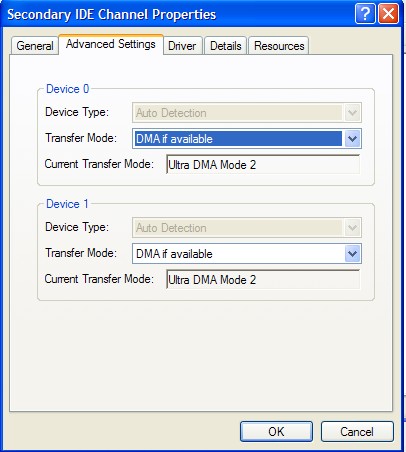The image size is (406, 452).
Task: Close the Secondary IDE Channel Properties dialog
Action: click(x=388, y=14)
